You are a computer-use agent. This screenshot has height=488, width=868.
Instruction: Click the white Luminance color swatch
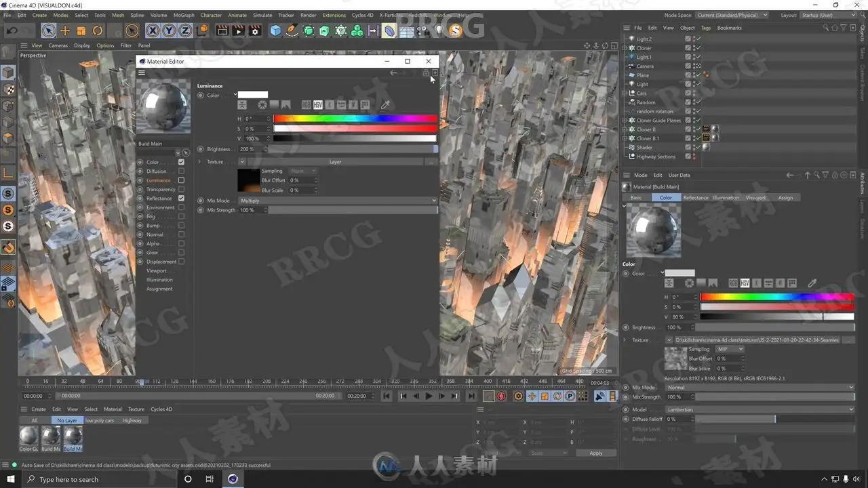pyautogui.click(x=253, y=95)
